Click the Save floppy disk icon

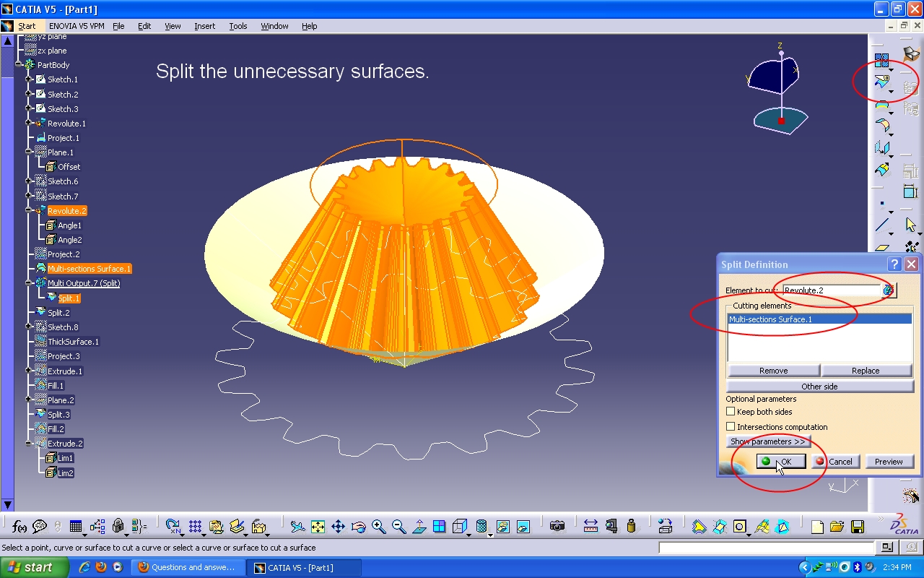(857, 527)
